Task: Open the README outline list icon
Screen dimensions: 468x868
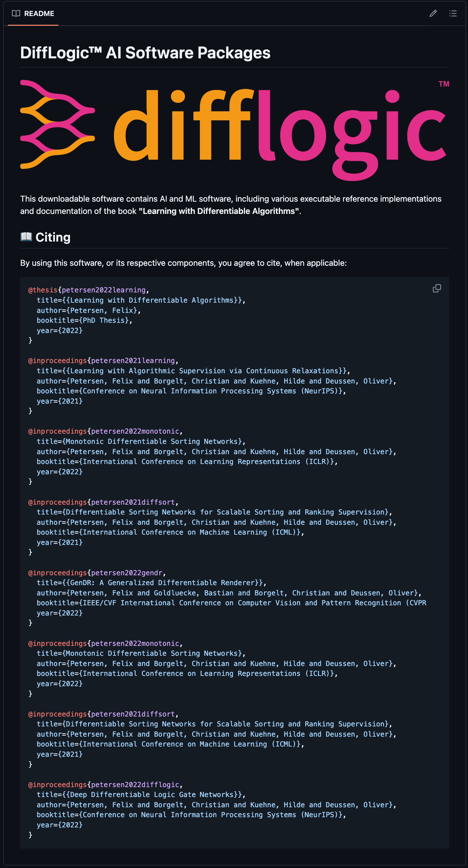Action: tap(453, 14)
